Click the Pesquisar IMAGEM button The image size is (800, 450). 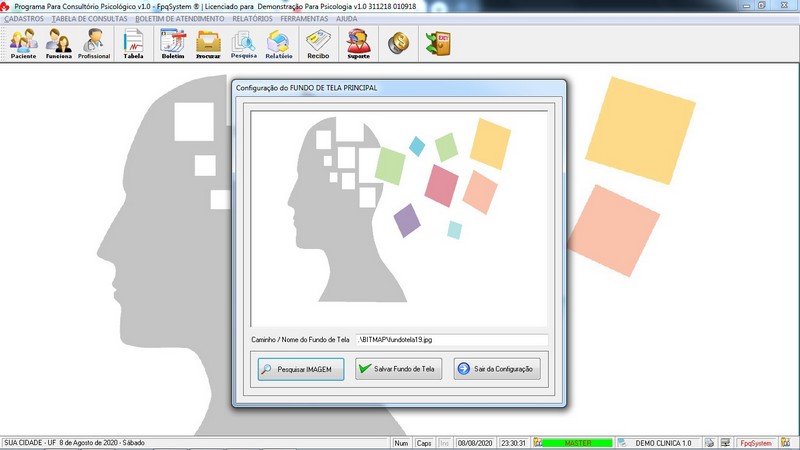point(301,369)
